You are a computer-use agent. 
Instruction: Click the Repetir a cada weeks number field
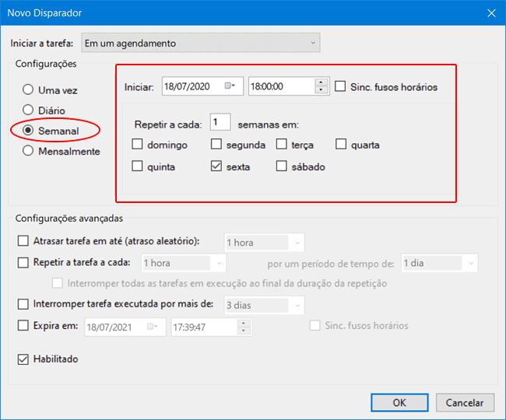point(220,123)
